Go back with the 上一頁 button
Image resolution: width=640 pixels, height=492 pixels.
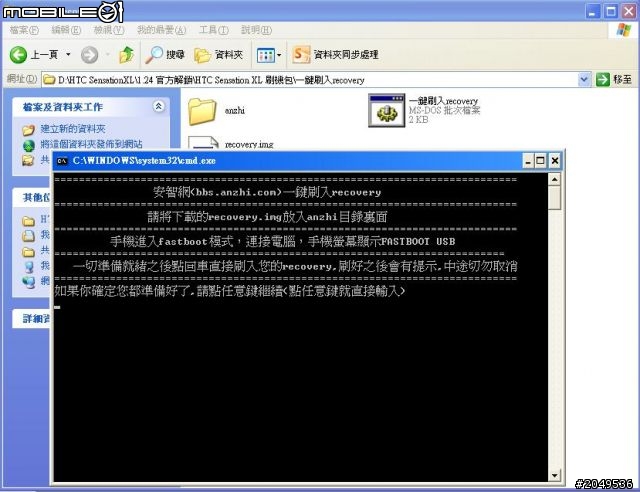(33, 54)
